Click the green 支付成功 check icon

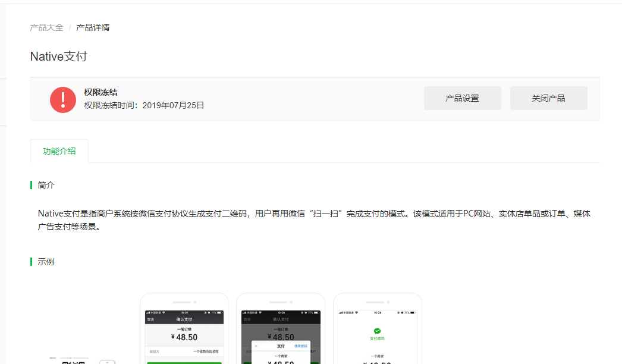377,331
